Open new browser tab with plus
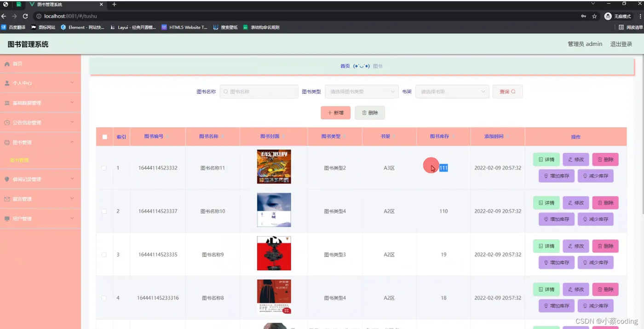 point(114,4)
